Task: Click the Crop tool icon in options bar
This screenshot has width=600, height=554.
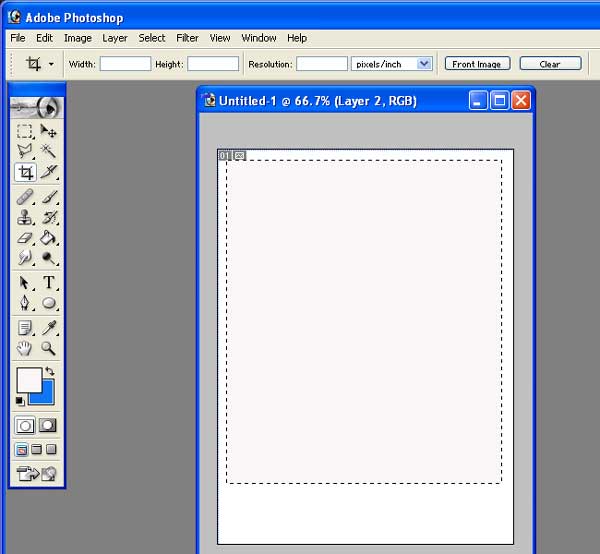Action: point(33,64)
